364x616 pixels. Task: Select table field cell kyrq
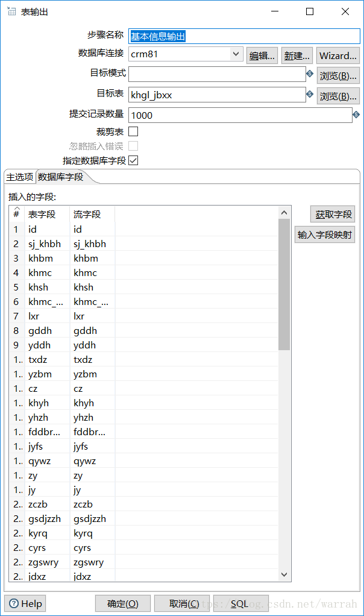point(47,533)
